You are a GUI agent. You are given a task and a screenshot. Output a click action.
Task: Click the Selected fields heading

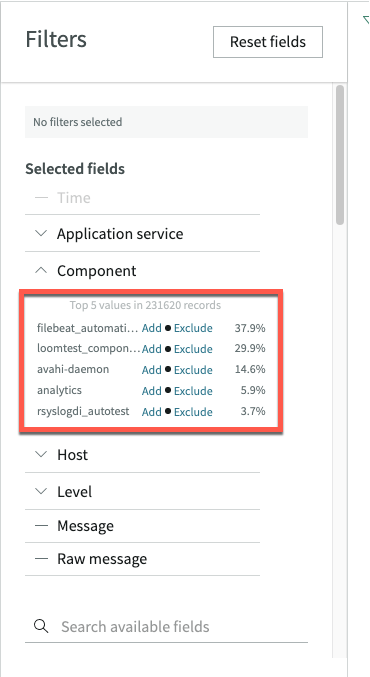click(75, 168)
